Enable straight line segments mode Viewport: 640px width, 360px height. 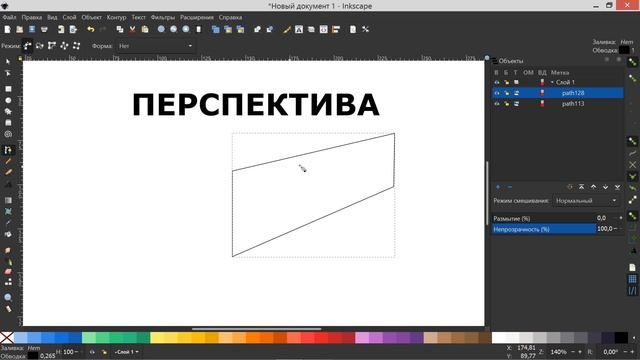point(52,46)
